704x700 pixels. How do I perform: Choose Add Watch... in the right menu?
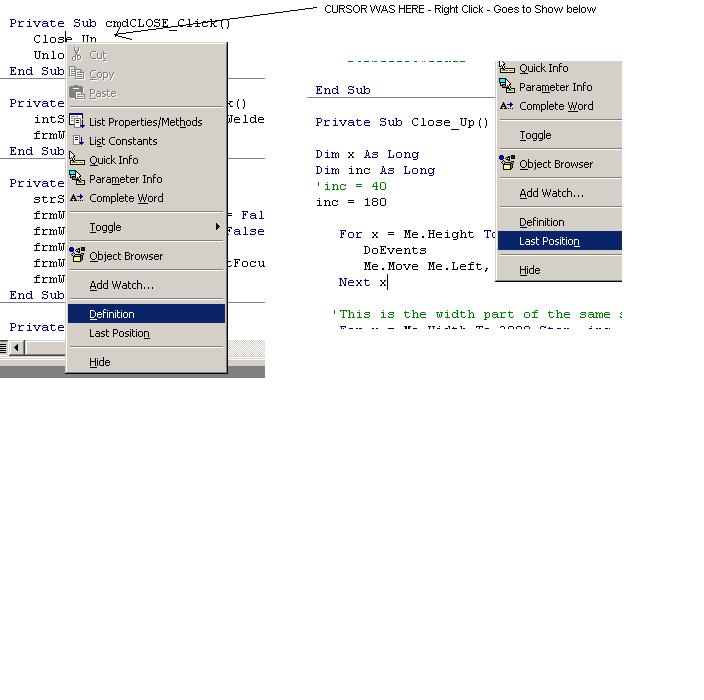(x=560, y=193)
